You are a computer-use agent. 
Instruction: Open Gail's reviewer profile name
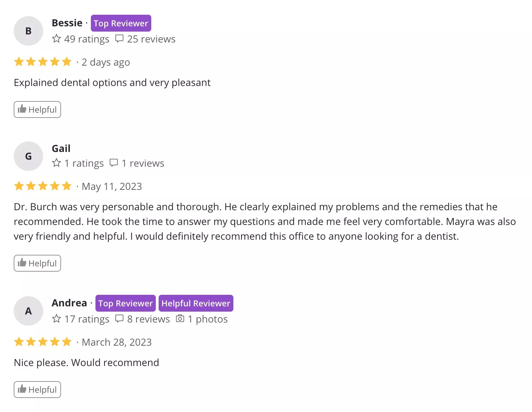(x=61, y=148)
